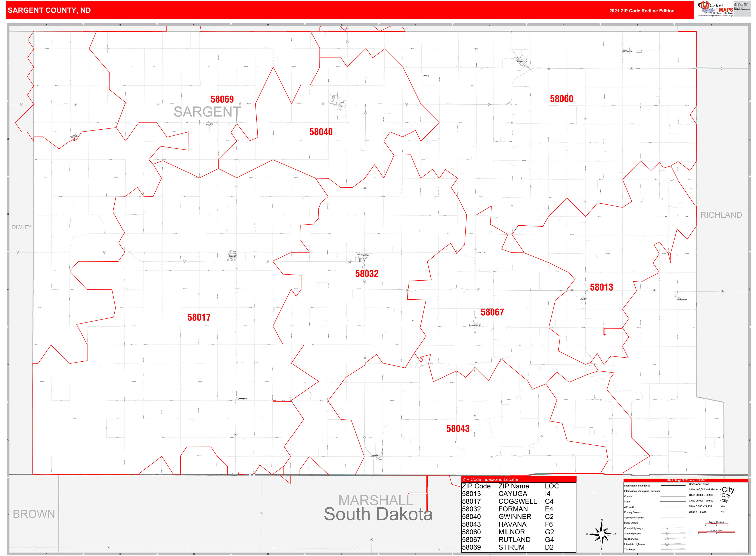Click grid column marker D on top edge

(x=268, y=25)
